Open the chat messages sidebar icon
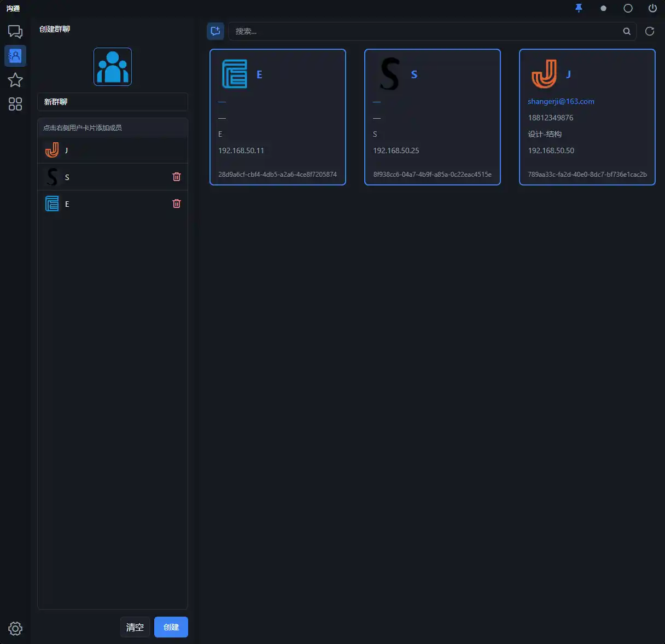Image resolution: width=665 pixels, height=644 pixels. pos(15,32)
